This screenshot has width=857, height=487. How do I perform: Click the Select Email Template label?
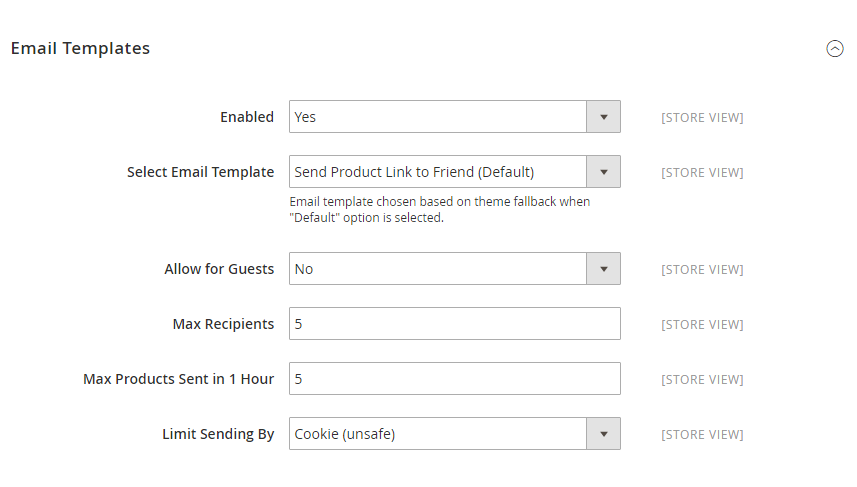200,172
